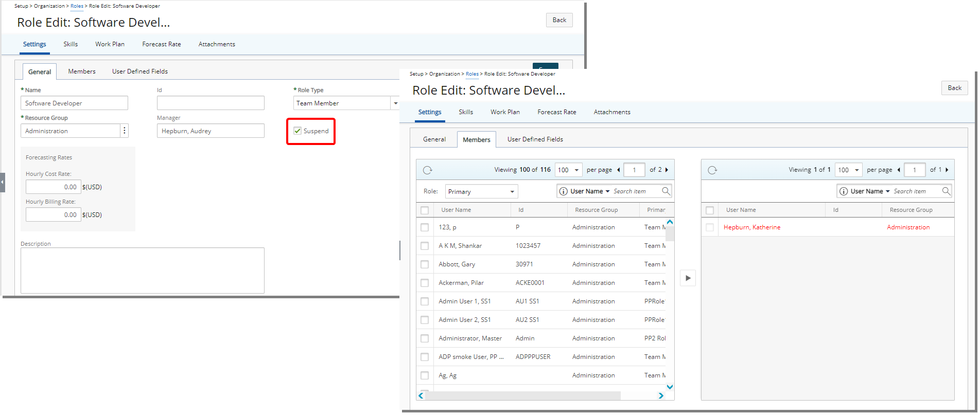Refresh the available members list
This screenshot has width=980, height=415.
[x=427, y=170]
